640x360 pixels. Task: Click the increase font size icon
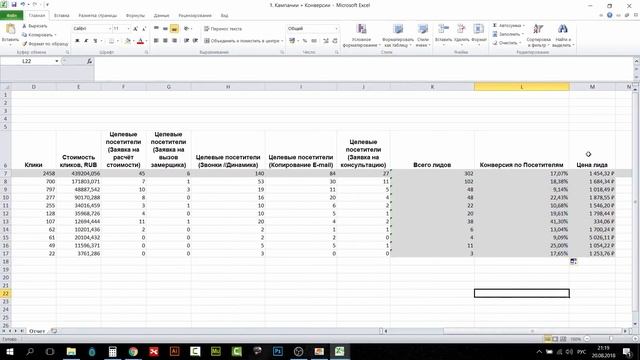click(x=135, y=29)
